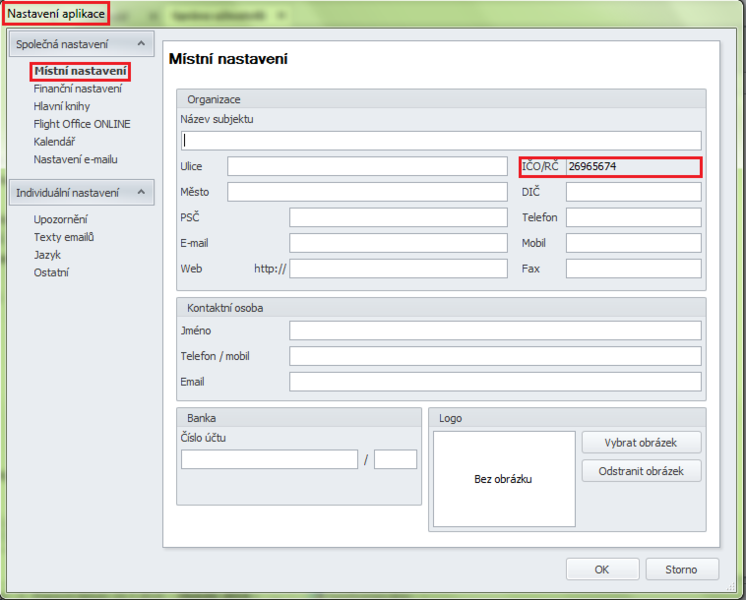Click the DIČ input field
The image size is (746, 600).
click(633, 192)
